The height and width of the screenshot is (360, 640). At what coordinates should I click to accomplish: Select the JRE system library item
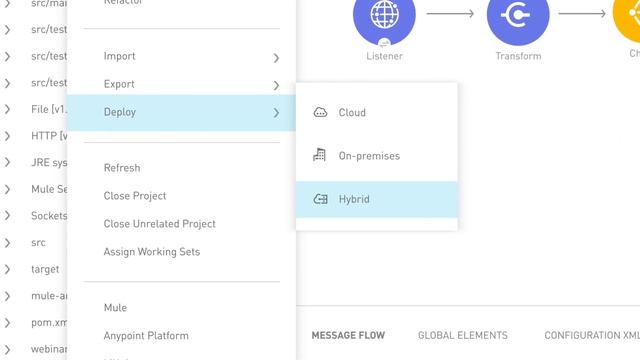click(49, 162)
